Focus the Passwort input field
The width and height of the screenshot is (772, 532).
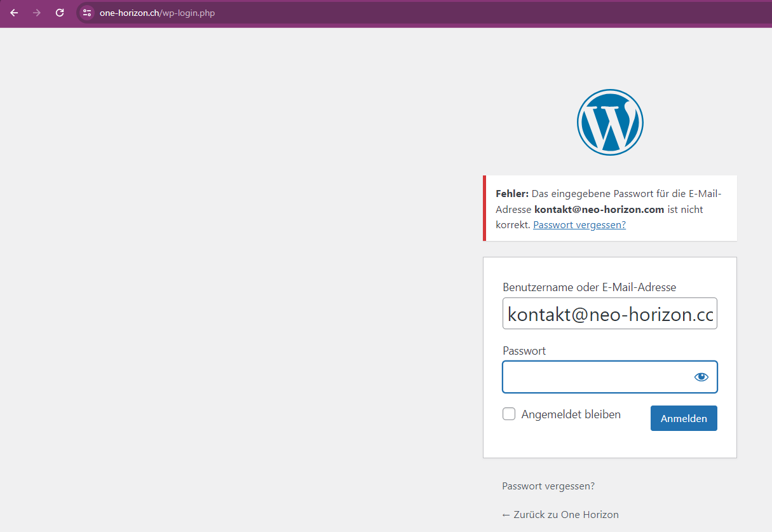(x=610, y=377)
